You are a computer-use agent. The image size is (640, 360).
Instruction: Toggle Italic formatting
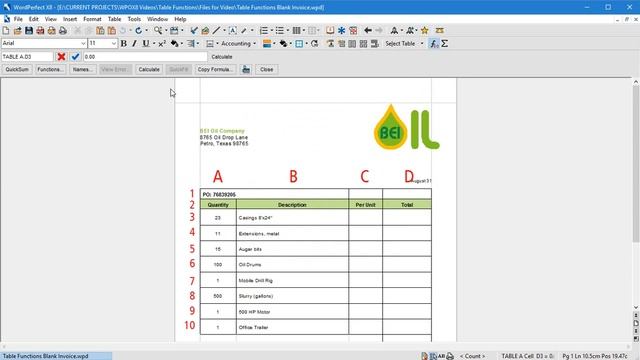134,43
